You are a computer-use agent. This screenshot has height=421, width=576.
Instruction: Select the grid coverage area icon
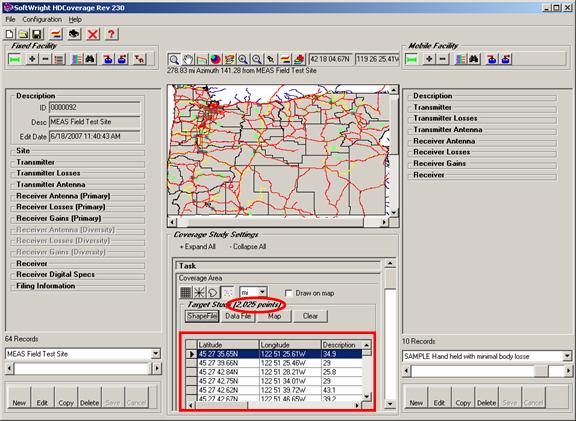186,293
